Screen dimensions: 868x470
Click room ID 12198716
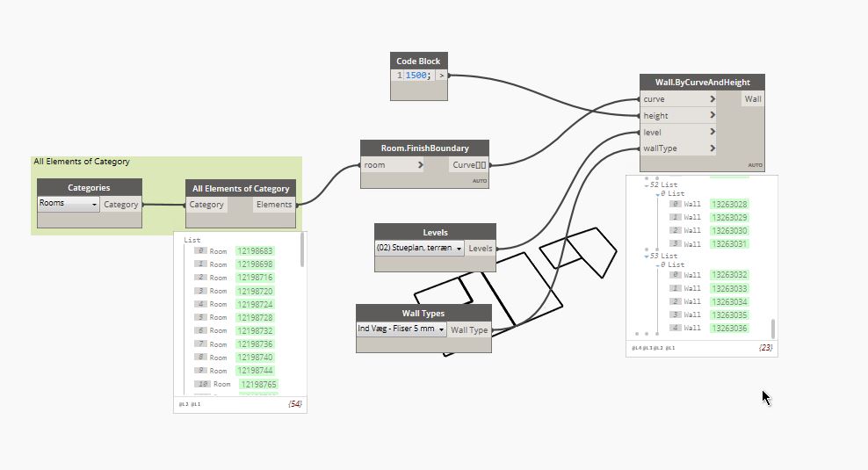point(255,278)
